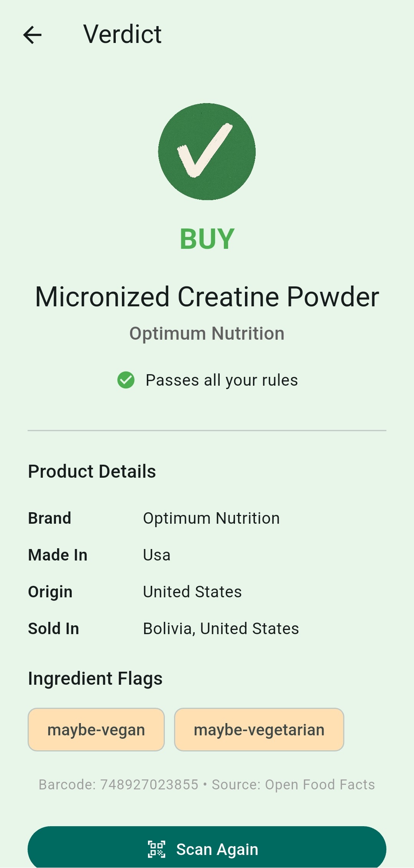Viewport: 414px width, 868px height.
Task: Tap the back arrow icon
Action: tap(33, 35)
